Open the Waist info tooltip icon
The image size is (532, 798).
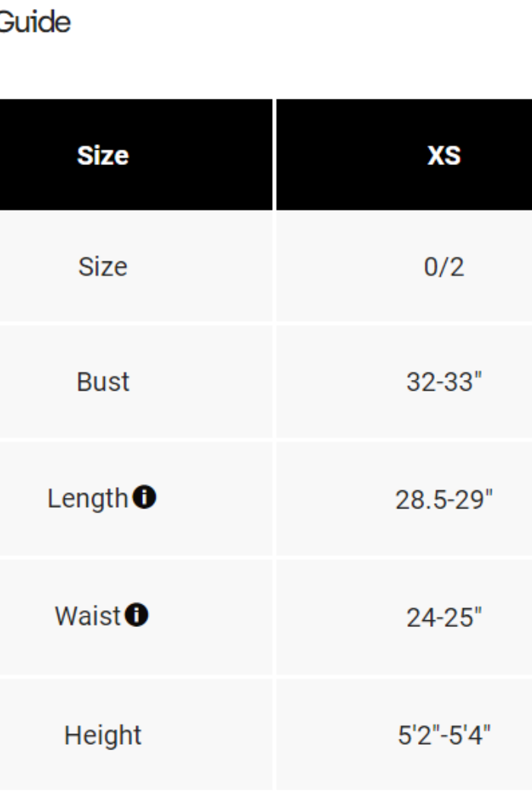pyautogui.click(x=138, y=616)
